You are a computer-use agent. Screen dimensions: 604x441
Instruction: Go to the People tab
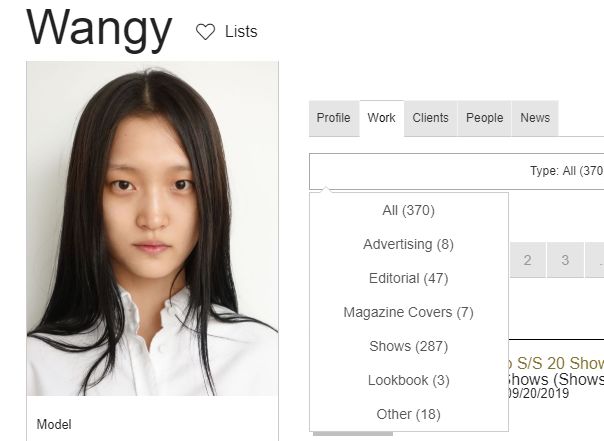(x=484, y=118)
